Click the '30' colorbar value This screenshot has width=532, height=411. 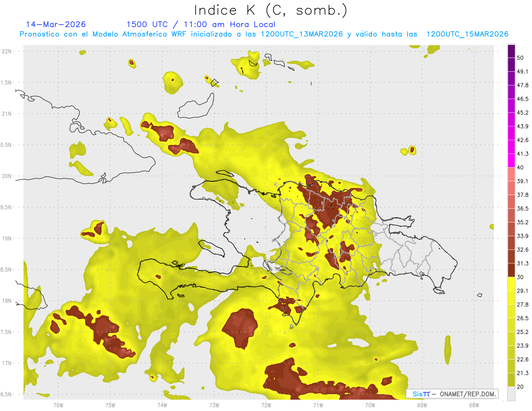point(520,277)
